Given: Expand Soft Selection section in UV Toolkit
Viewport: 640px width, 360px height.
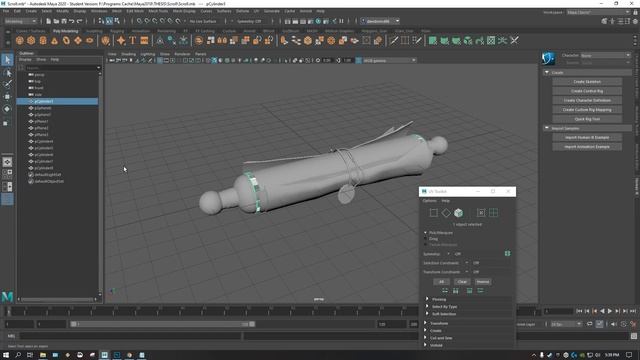Looking at the screenshot, I should (x=468, y=314).
